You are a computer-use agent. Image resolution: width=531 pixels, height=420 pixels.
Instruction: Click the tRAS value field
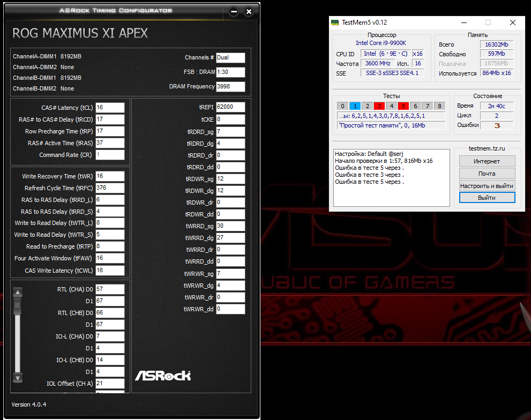pyautogui.click(x=110, y=143)
